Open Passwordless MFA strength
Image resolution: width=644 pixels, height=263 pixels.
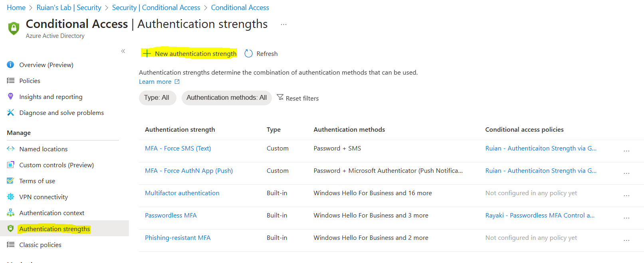[x=171, y=215]
